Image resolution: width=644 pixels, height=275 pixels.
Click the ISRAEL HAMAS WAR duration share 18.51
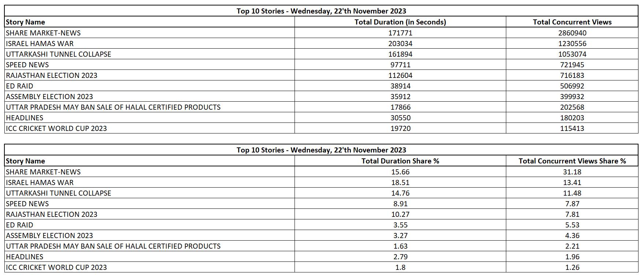[x=400, y=182]
